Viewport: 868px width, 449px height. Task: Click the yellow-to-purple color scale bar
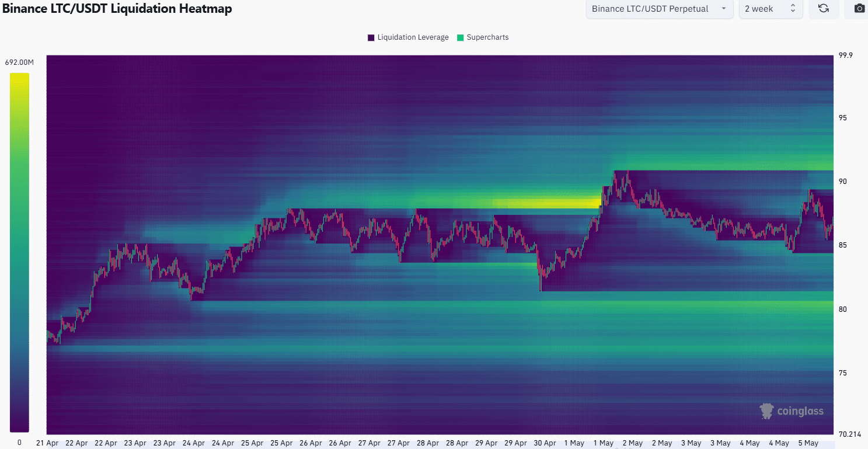click(19, 252)
